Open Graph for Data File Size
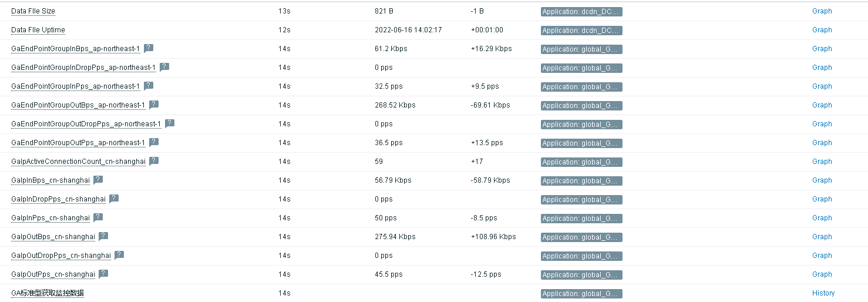Image resolution: width=868 pixels, height=302 pixels. click(x=822, y=11)
